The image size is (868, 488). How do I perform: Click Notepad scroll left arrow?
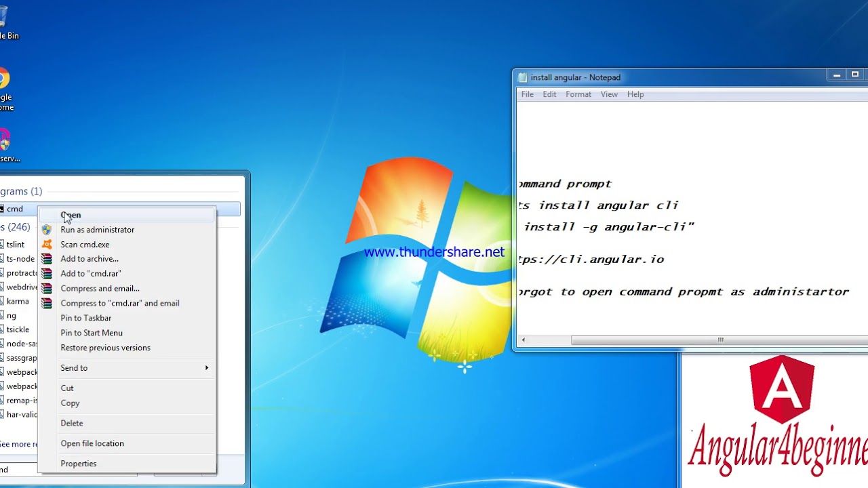[523, 340]
